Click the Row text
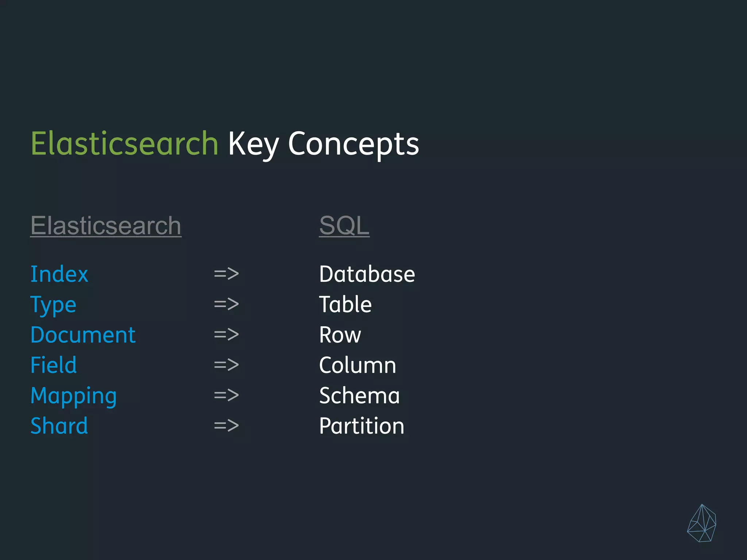The image size is (747, 560). pyautogui.click(x=340, y=335)
